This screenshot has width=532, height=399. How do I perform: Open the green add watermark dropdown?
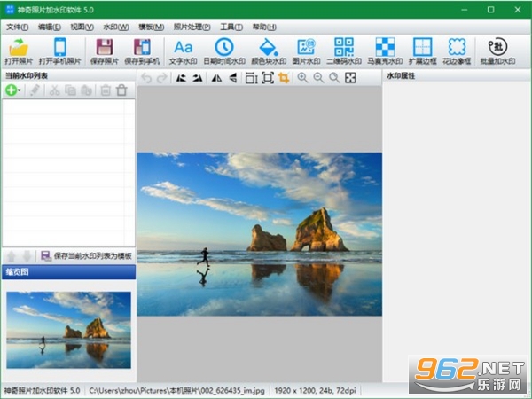pos(13,90)
